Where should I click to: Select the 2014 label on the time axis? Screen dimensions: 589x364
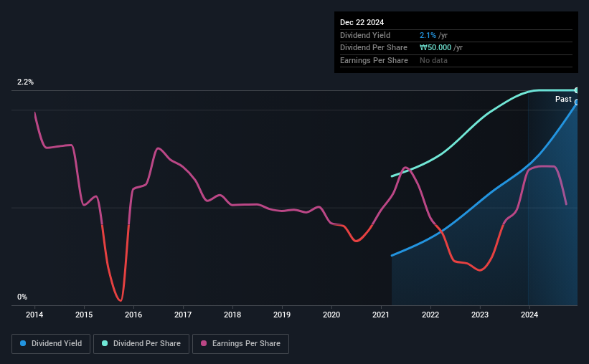34,315
